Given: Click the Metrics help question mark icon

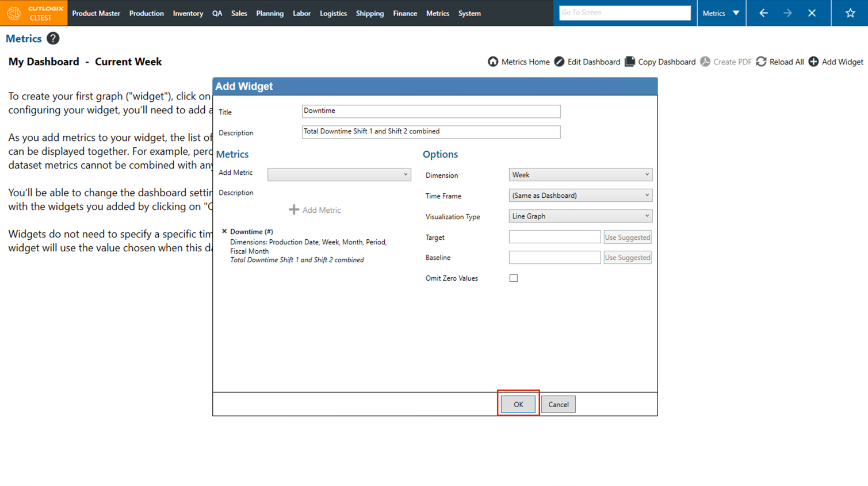Looking at the screenshot, I should [x=53, y=39].
